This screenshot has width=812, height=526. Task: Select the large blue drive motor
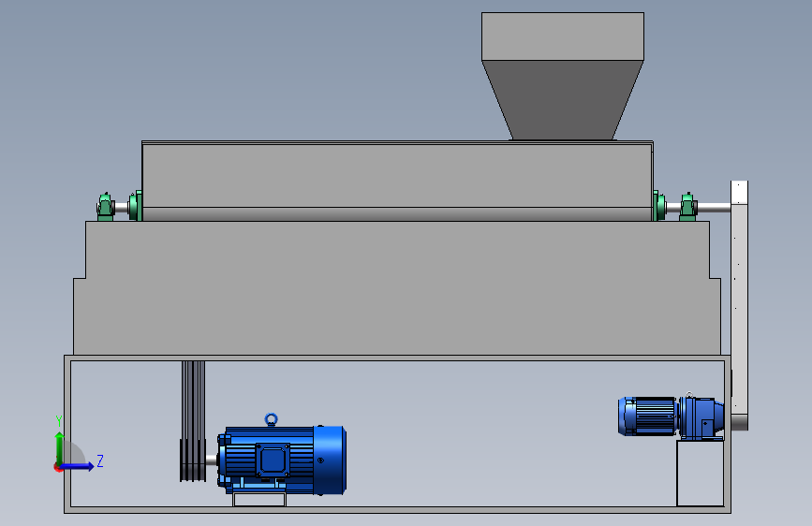coord(282,460)
